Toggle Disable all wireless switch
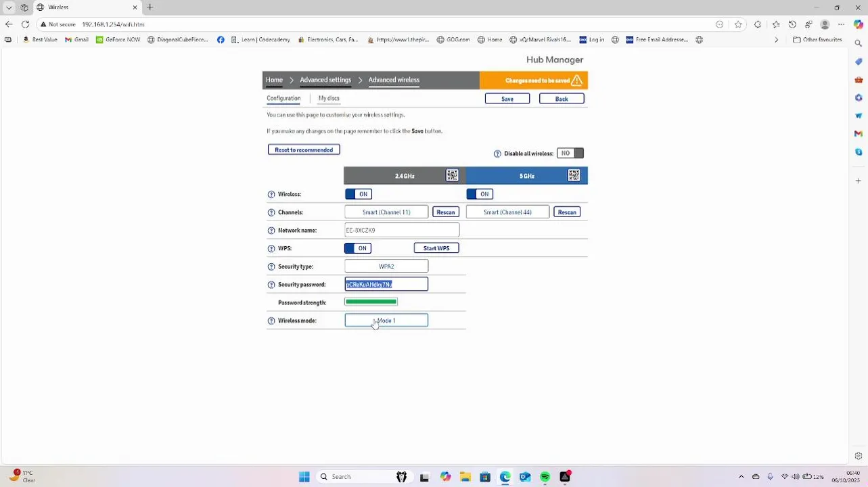Screen dimensions: 868x487 click(570, 154)
